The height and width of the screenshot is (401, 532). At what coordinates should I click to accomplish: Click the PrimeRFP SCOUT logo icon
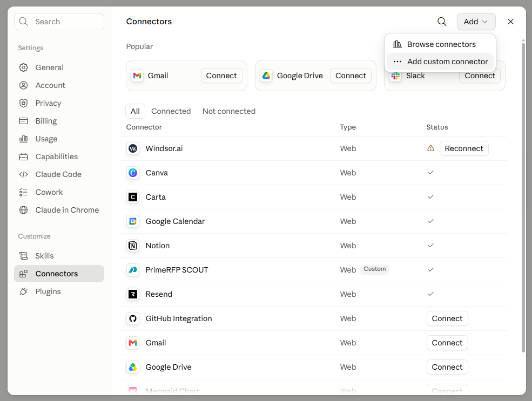tap(133, 270)
